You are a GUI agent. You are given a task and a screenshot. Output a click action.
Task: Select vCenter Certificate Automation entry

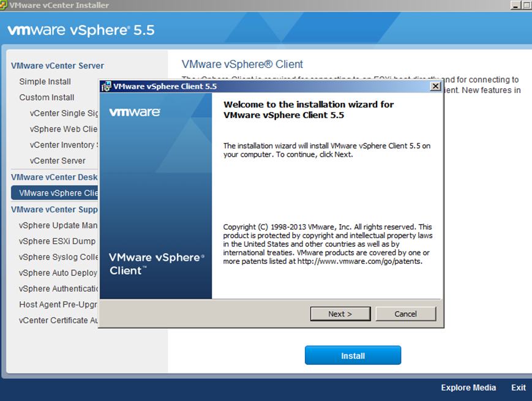tap(58, 320)
